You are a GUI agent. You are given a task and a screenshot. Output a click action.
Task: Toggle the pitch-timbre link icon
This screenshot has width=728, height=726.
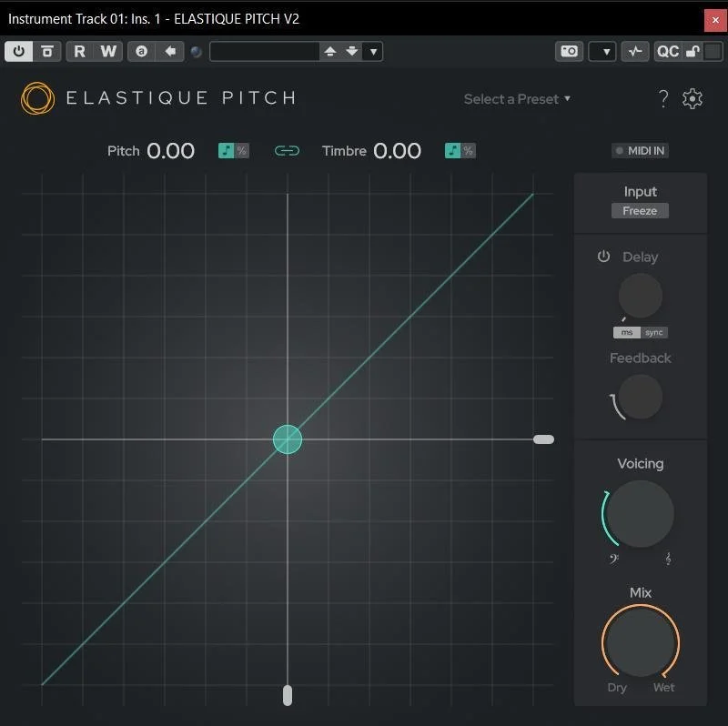click(x=287, y=151)
